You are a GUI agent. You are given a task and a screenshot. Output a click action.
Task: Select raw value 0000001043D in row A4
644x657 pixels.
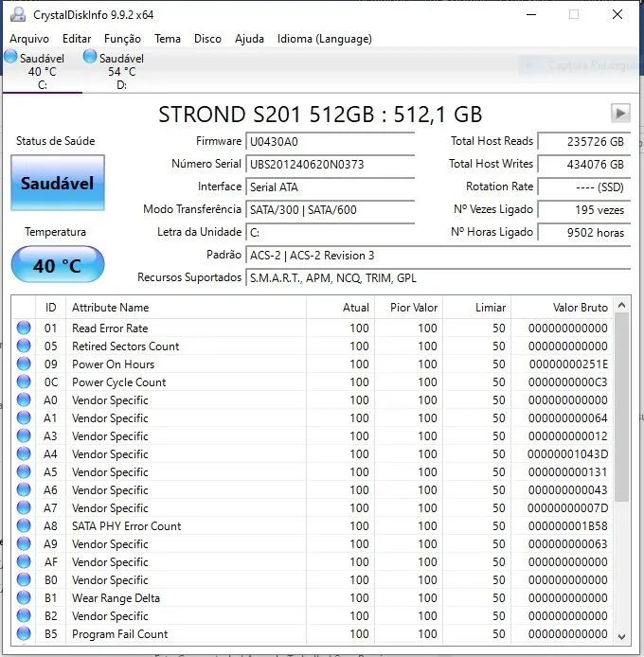coord(567,454)
